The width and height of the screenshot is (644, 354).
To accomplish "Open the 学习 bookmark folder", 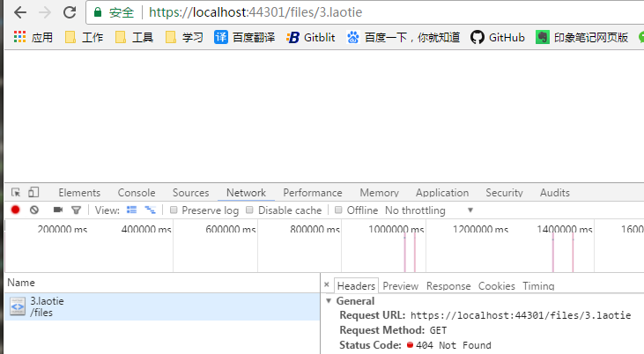I will pos(184,37).
